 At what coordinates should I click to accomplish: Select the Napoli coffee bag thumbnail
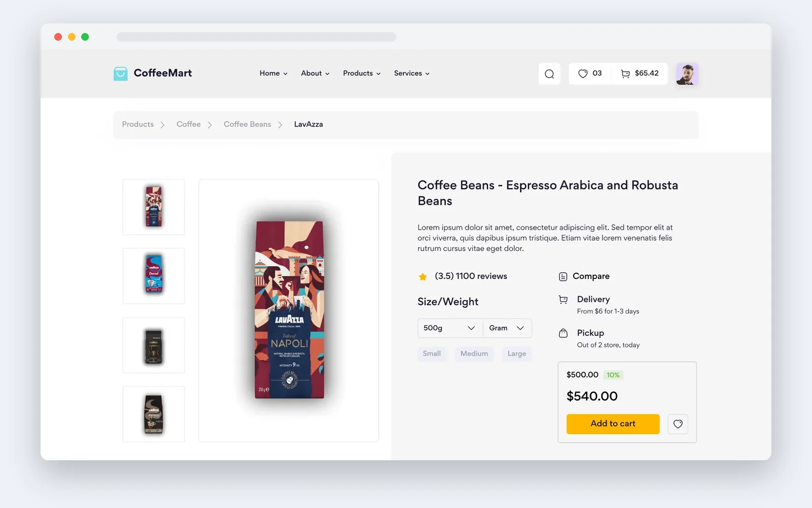click(154, 207)
